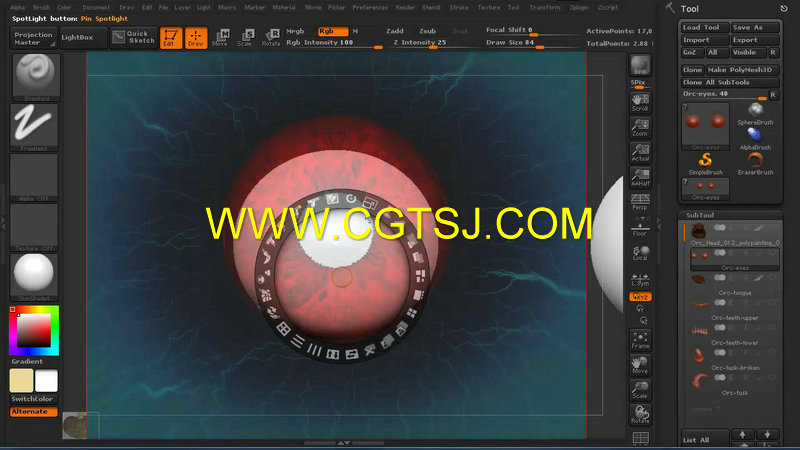Click the Scale icon in right shelf

640,390
